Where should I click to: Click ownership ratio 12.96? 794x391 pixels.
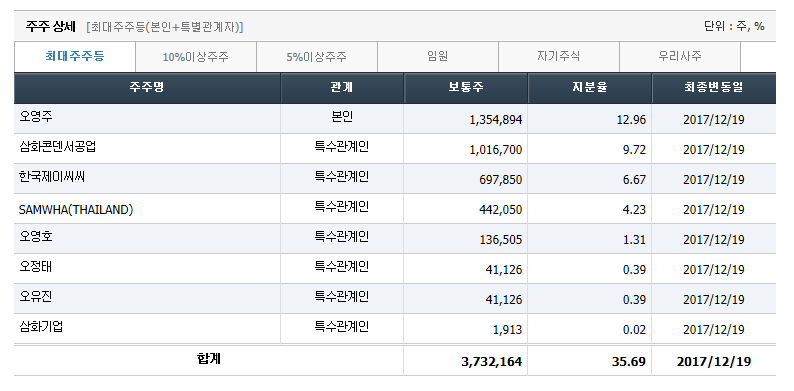pyautogui.click(x=632, y=120)
